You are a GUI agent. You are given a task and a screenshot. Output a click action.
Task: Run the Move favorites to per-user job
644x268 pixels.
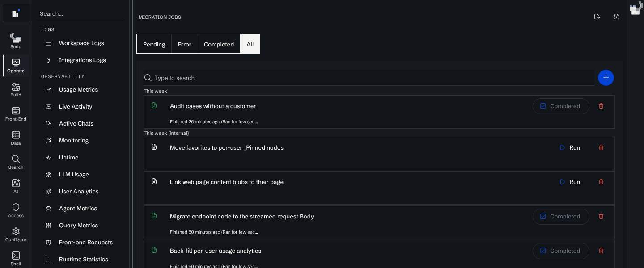(570, 147)
